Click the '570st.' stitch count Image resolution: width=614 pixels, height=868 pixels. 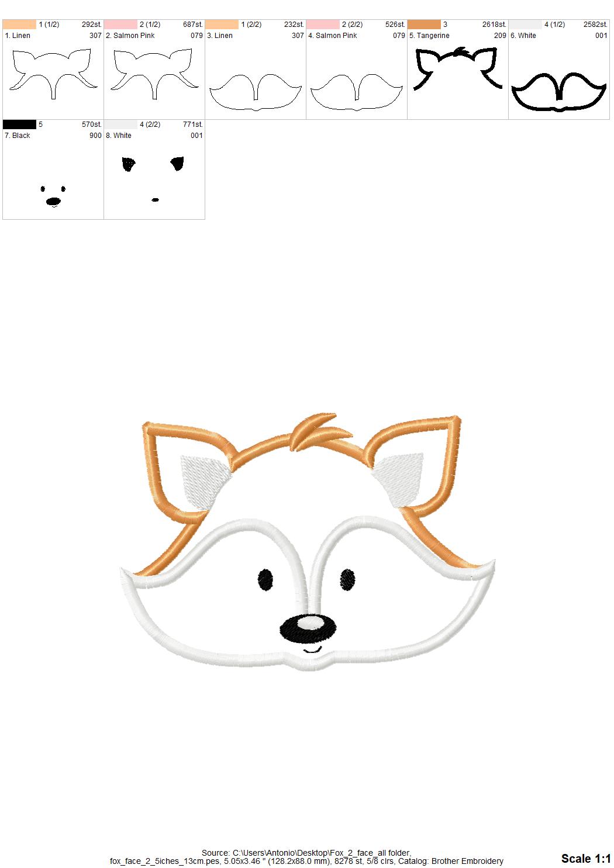tap(92, 125)
